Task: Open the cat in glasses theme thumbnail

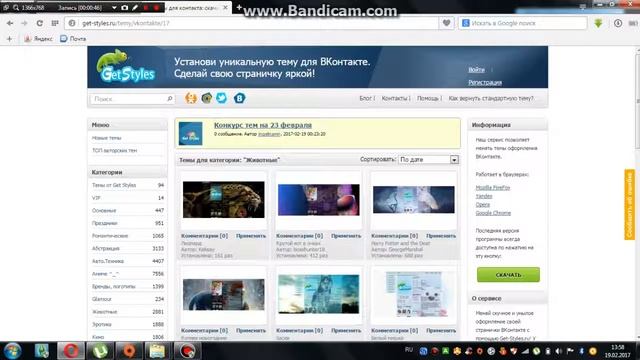Action: pyautogui.click(x=319, y=200)
